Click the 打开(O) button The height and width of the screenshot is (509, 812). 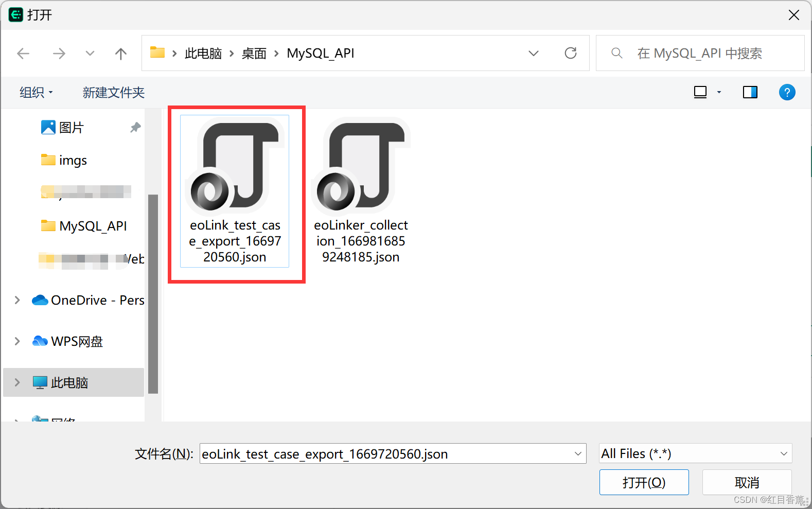point(644,482)
